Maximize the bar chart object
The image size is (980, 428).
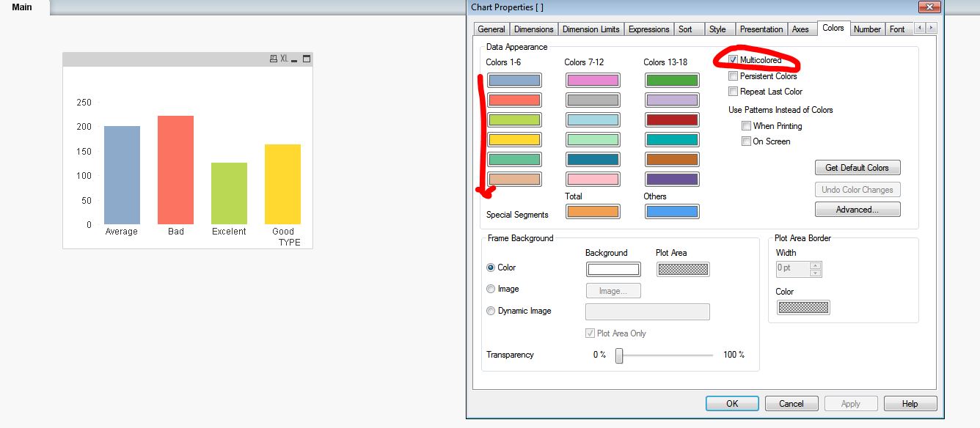point(307,59)
